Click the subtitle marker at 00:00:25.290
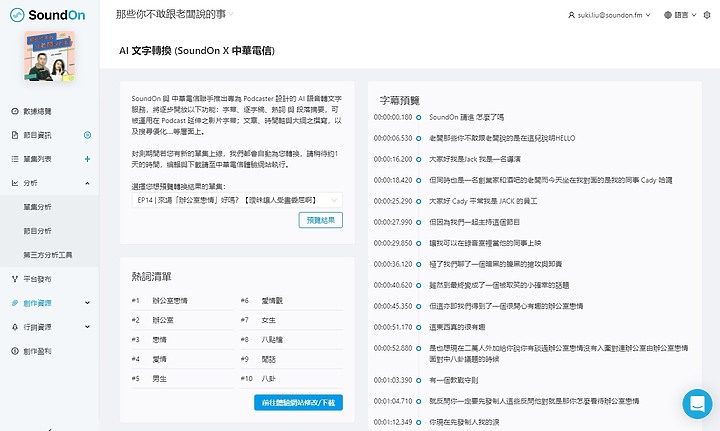 pyautogui.click(x=418, y=201)
